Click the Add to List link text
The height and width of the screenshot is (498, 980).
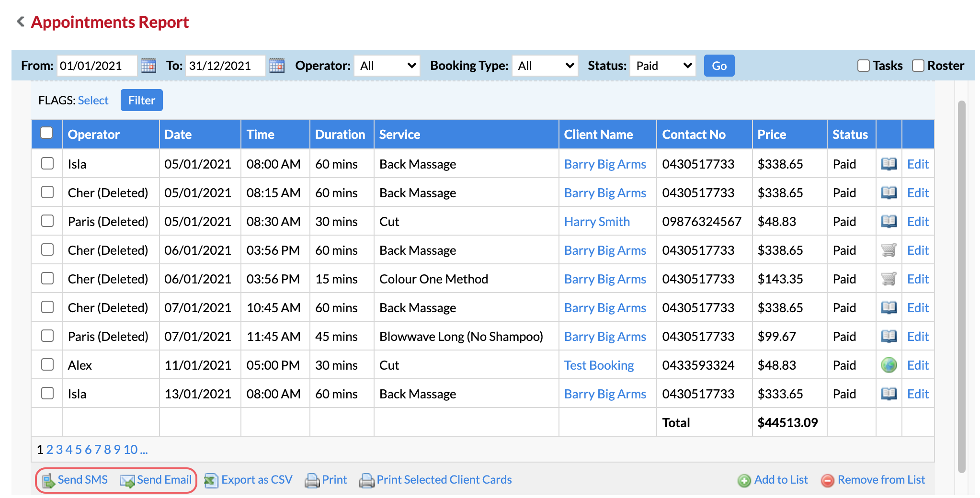point(781,480)
